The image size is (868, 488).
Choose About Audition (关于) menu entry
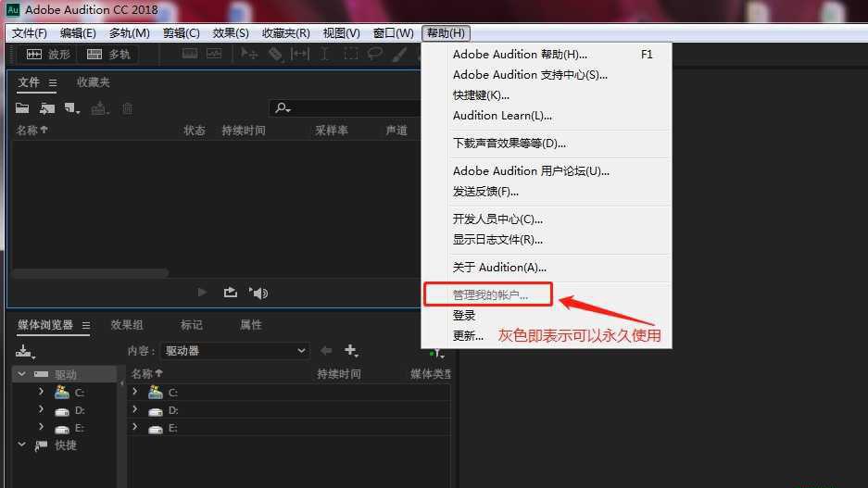click(x=547, y=268)
